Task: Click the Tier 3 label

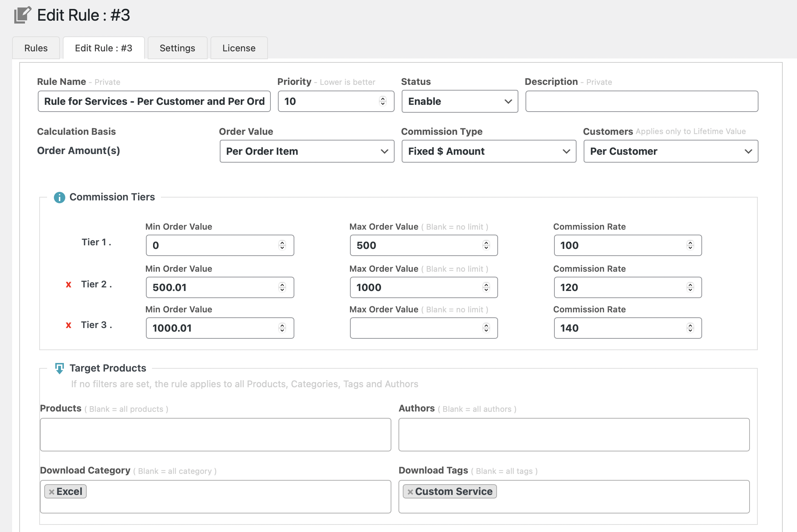Action: (96, 325)
